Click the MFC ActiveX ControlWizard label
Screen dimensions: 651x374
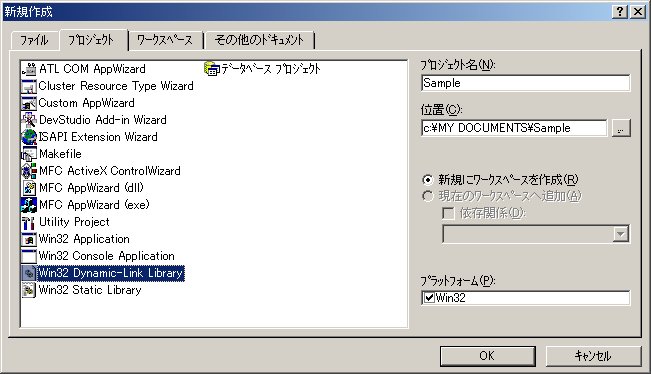click(x=110, y=171)
